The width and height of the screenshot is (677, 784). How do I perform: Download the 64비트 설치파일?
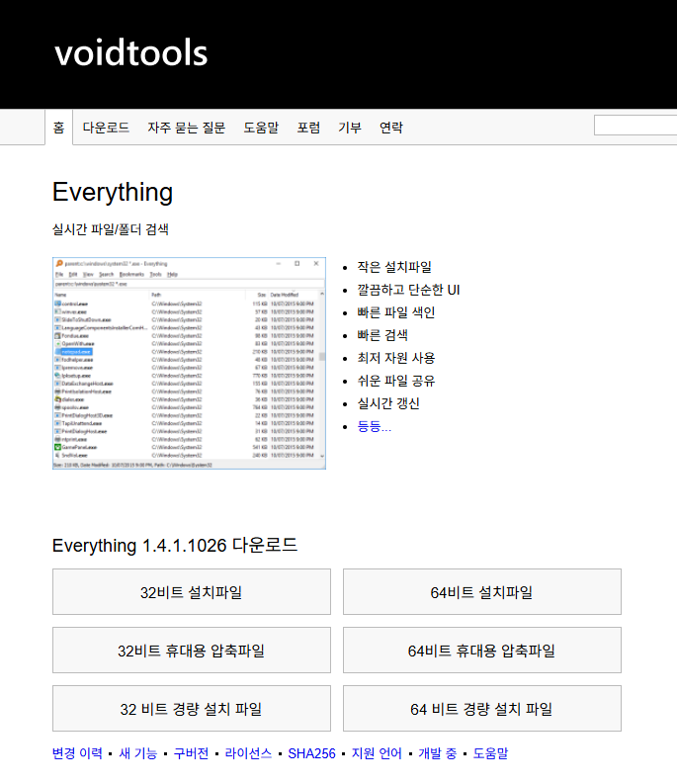482,592
